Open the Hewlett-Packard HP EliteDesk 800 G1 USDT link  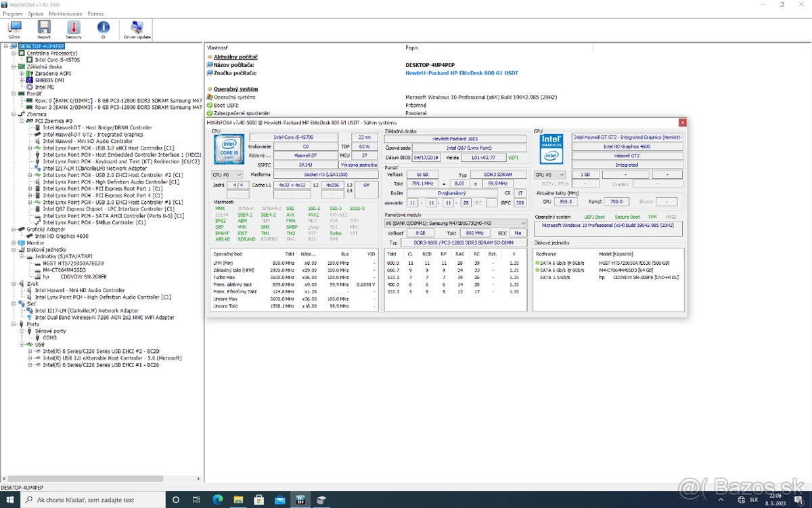pyautogui.click(x=461, y=72)
